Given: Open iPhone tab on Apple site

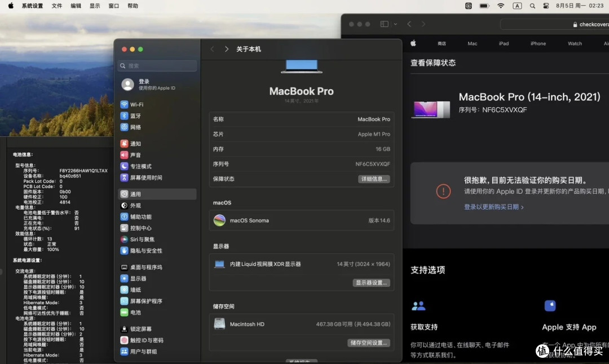Looking at the screenshot, I should pyautogui.click(x=538, y=43).
